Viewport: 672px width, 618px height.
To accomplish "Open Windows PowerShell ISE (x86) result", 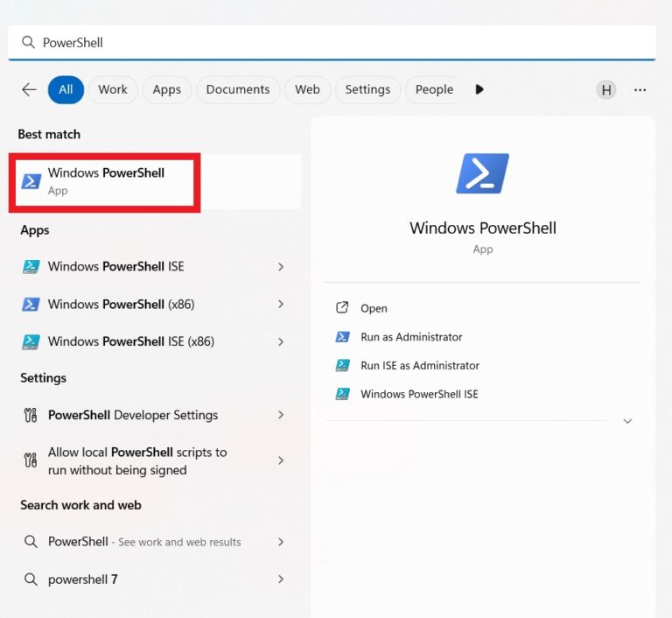I will 154,341.
